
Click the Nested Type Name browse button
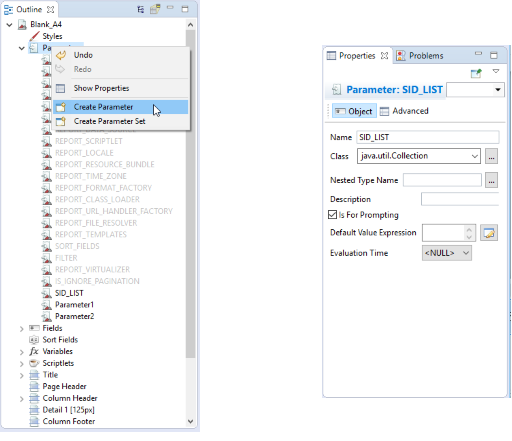pyautogui.click(x=491, y=180)
